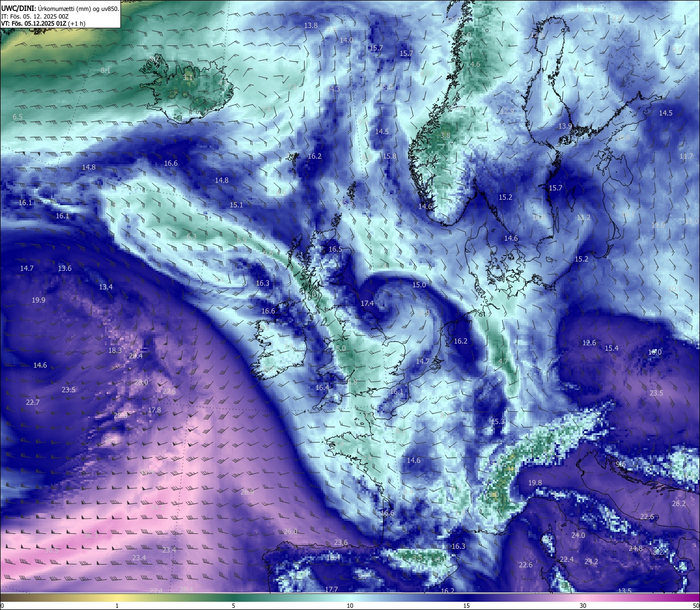
Task: Click the value 3.8 over Norway
Action: point(445,136)
